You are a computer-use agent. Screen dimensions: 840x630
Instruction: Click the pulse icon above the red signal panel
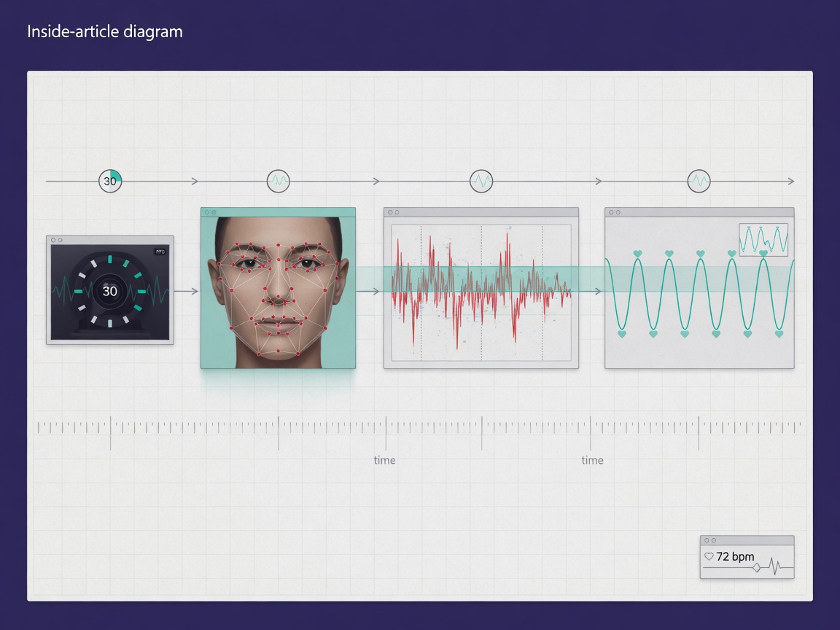tap(481, 181)
